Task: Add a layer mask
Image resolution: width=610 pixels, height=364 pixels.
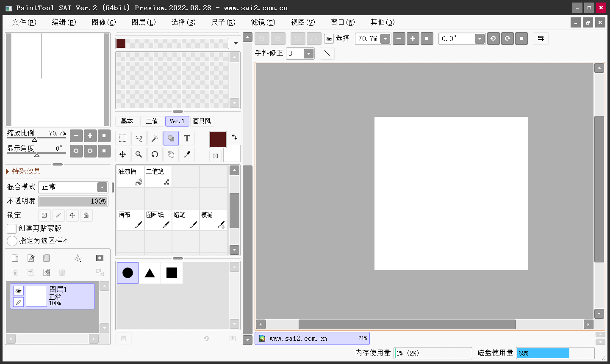Action: coord(100,258)
